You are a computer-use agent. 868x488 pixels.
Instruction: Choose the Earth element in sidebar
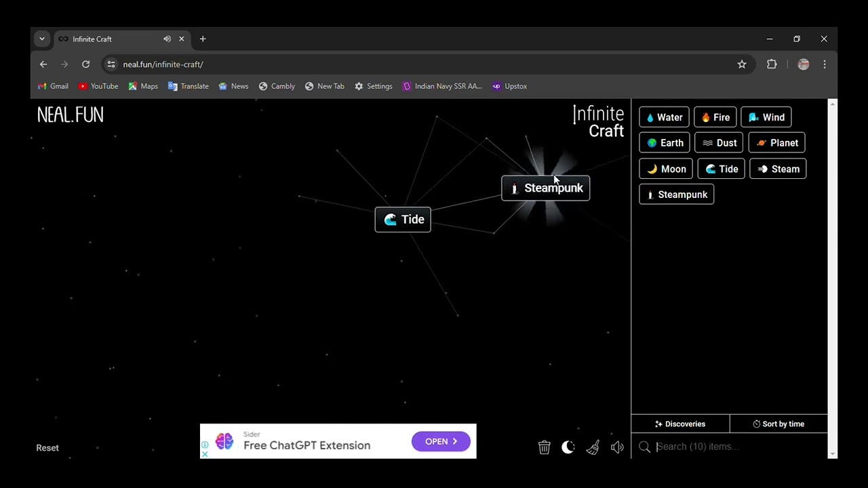(665, 143)
